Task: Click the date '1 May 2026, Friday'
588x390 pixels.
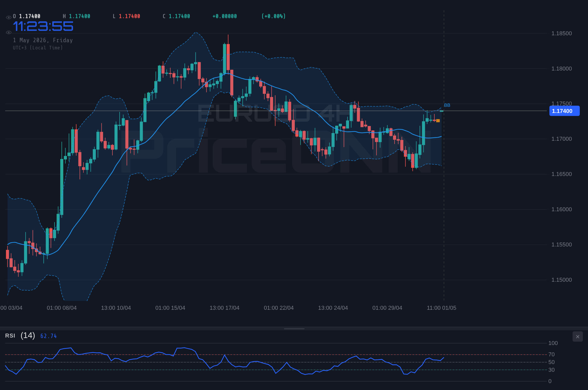Action: tap(43, 40)
